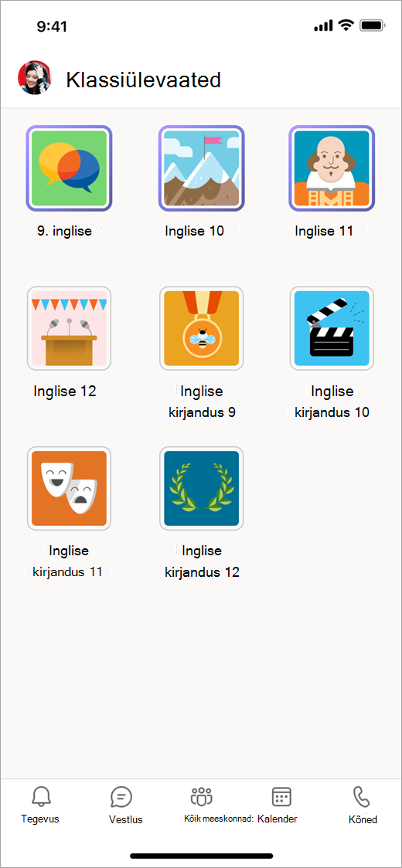Tap the Inglise 11 class label
Image resolution: width=402 pixels, height=868 pixels.
[324, 231]
